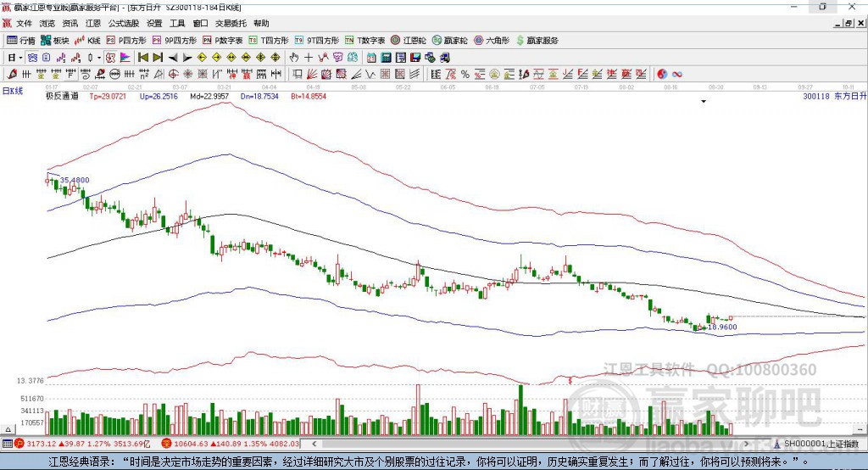This screenshot has height=470, width=868.
Task: Jump to last bar with green skip-forward icon
Action: 158,58
